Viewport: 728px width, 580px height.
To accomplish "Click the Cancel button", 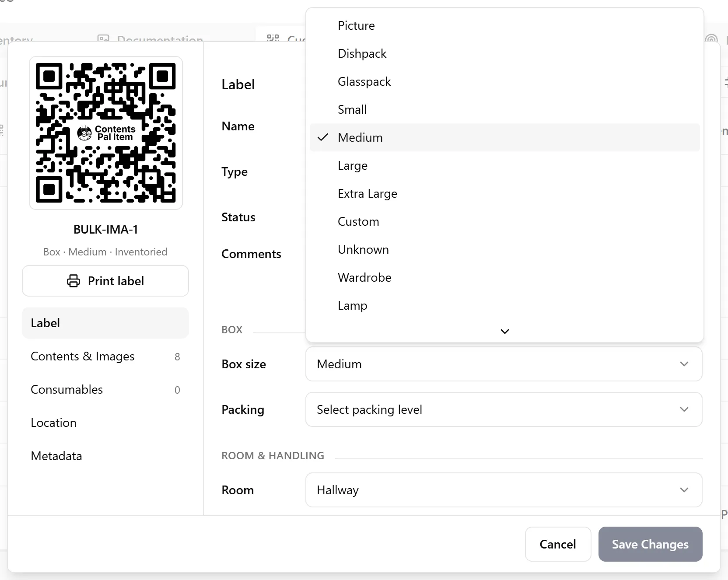I will pos(558,544).
